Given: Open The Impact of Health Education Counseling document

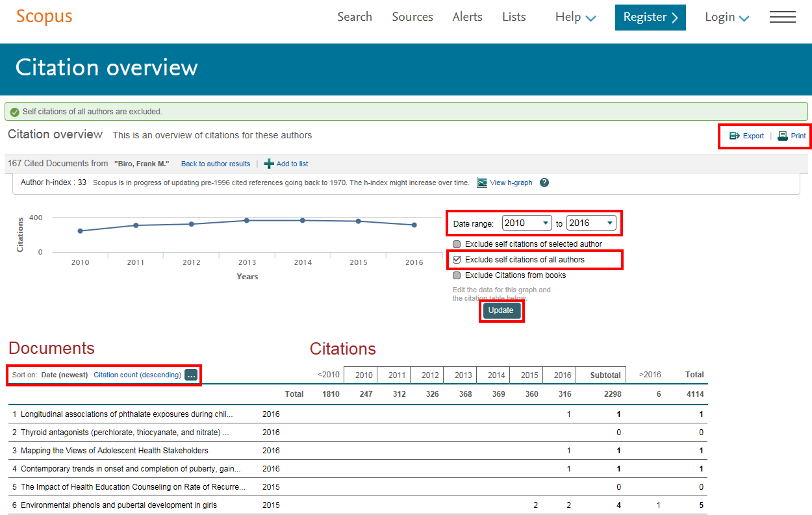Looking at the screenshot, I should click(133, 486).
